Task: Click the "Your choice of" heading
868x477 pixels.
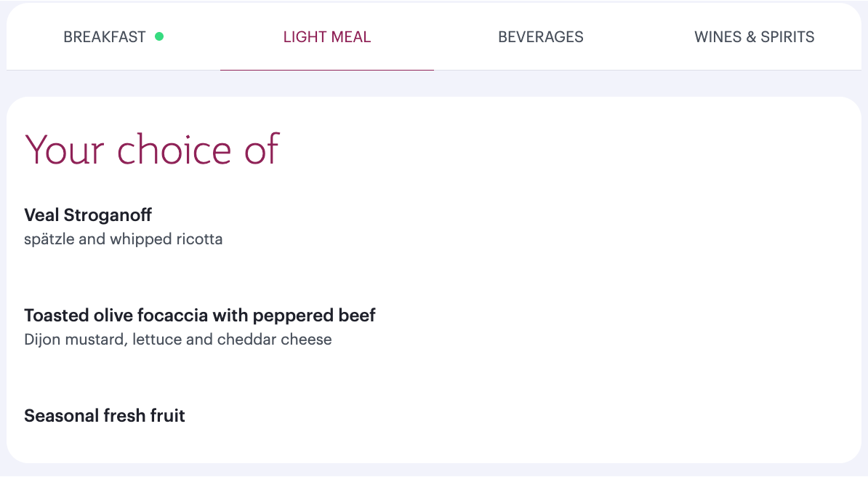Action: [151, 149]
